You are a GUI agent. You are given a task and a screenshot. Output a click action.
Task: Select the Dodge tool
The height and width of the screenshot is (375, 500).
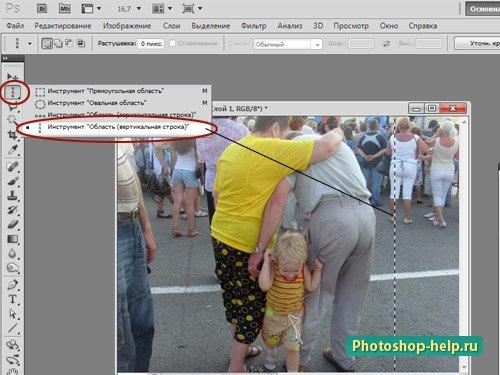point(13,268)
